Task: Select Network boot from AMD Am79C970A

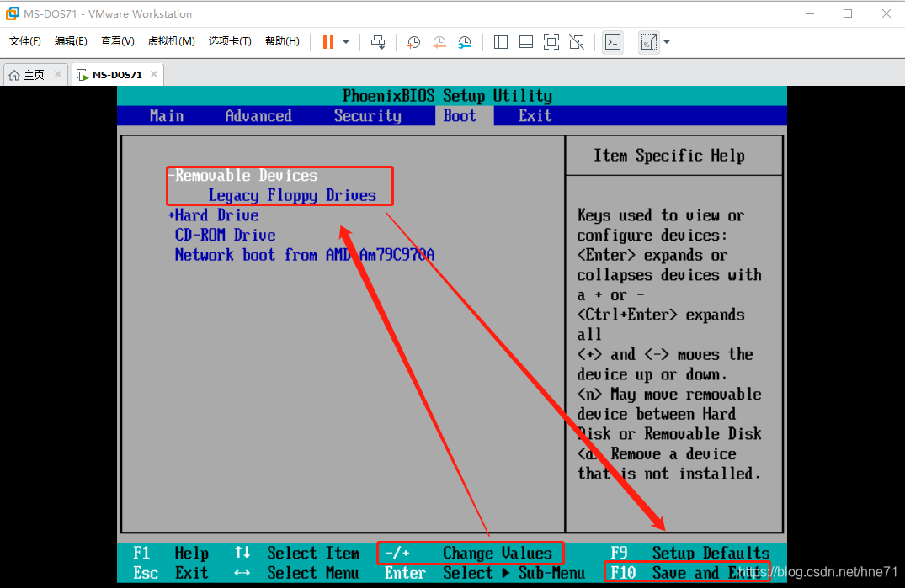Action: click(x=305, y=255)
